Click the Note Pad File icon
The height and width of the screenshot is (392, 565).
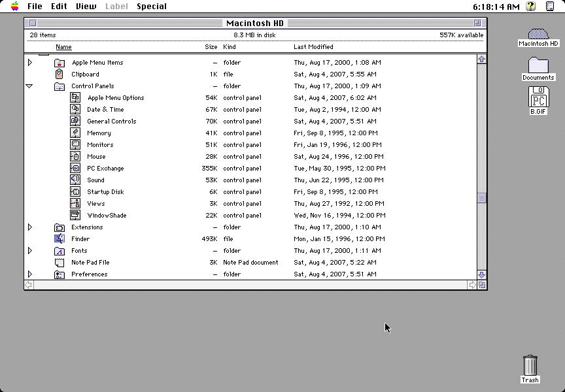pyautogui.click(x=60, y=263)
